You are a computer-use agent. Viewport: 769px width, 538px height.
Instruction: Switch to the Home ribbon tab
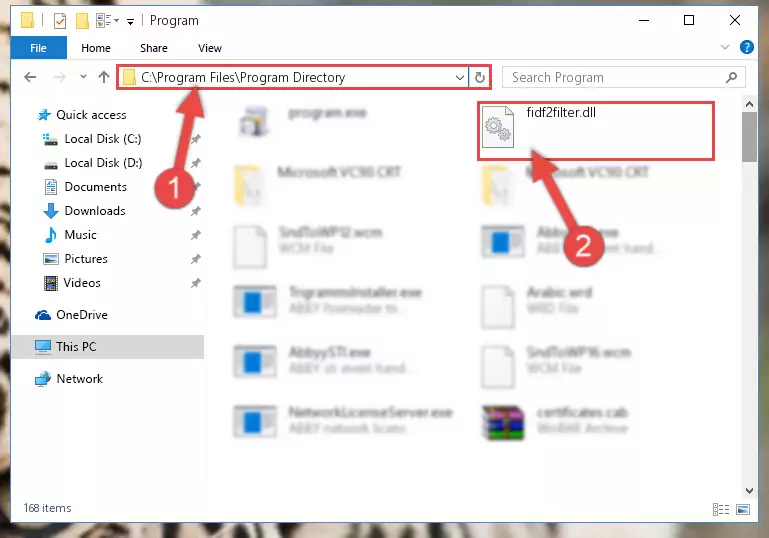(x=96, y=48)
